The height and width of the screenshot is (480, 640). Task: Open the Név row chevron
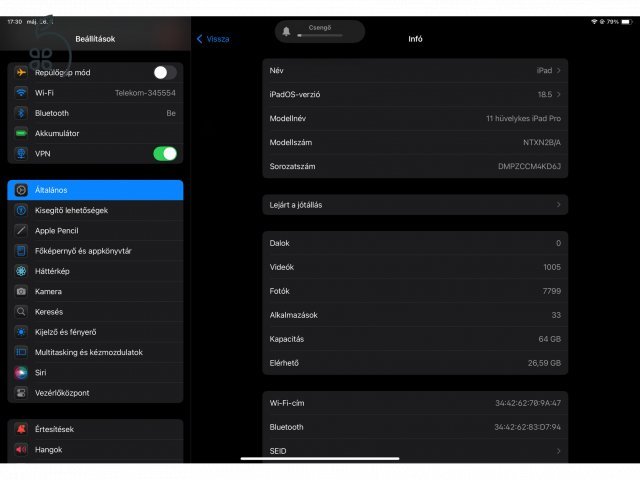tap(559, 71)
